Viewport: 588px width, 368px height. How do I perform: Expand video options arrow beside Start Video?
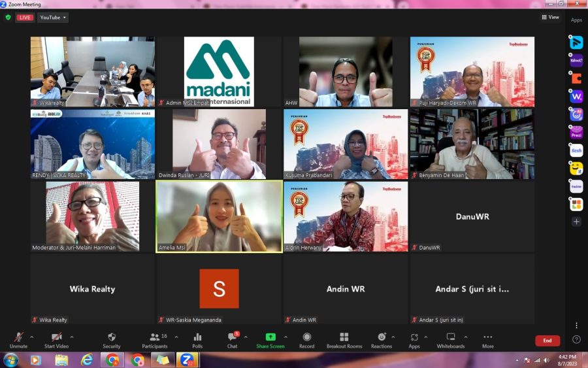click(x=72, y=337)
